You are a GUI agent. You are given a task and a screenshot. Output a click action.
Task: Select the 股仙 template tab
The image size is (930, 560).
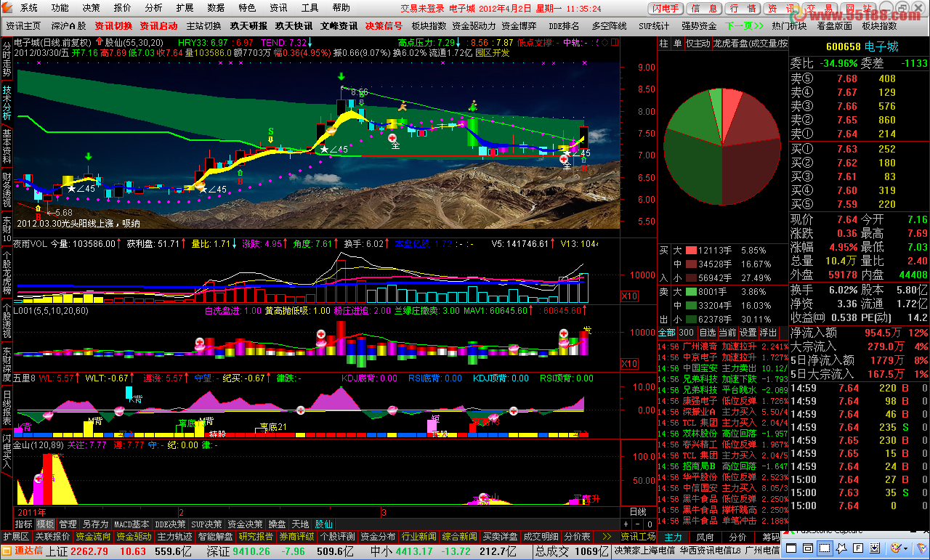click(x=323, y=524)
